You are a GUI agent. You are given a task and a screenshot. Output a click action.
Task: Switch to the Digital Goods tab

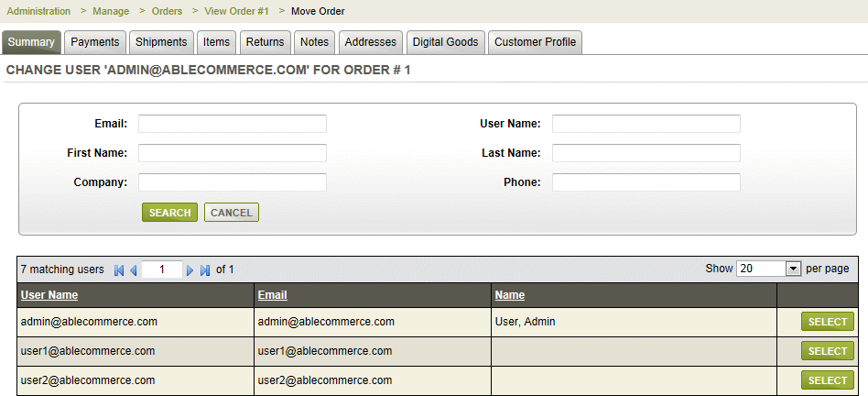445,42
